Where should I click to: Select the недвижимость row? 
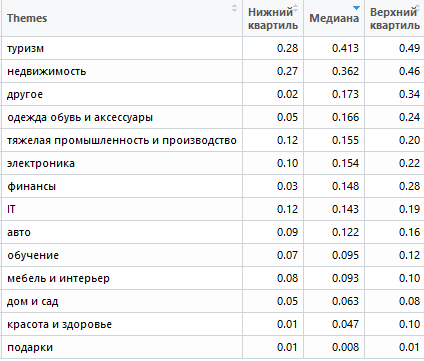point(212,71)
